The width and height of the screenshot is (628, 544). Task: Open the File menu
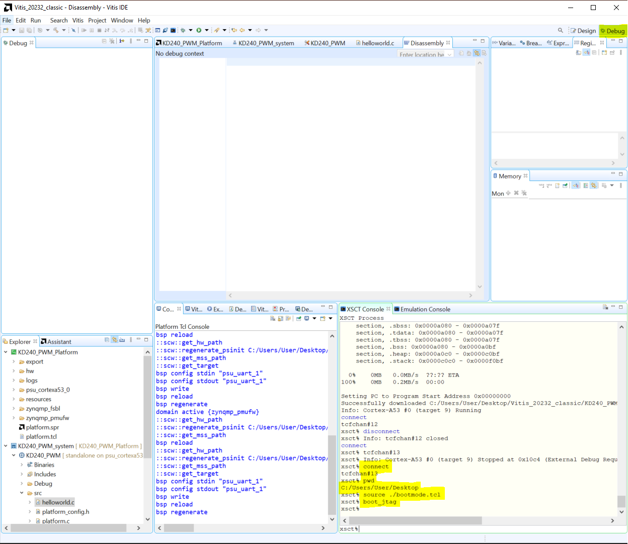point(7,20)
